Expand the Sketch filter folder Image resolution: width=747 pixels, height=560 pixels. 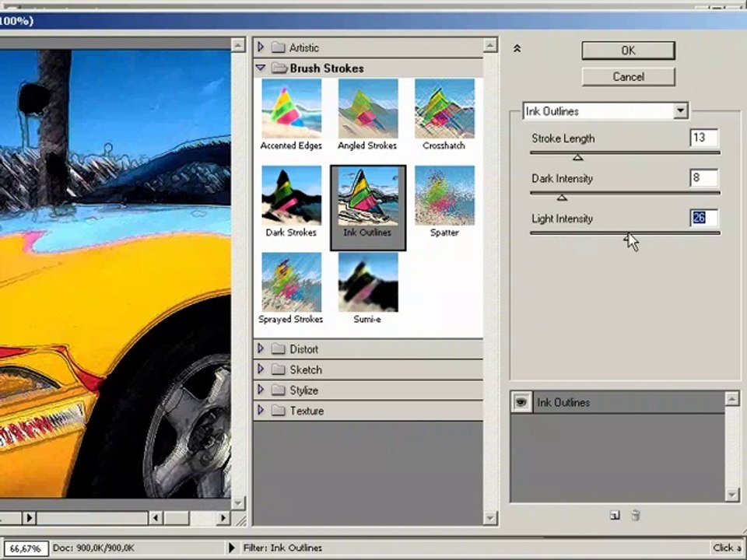(261, 369)
